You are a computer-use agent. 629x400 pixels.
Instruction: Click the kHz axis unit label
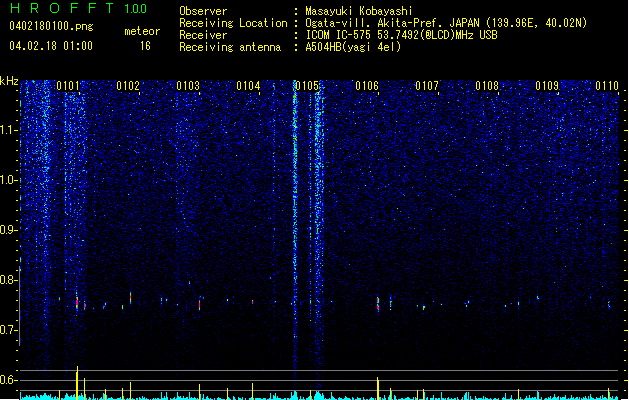pyautogui.click(x=9, y=81)
